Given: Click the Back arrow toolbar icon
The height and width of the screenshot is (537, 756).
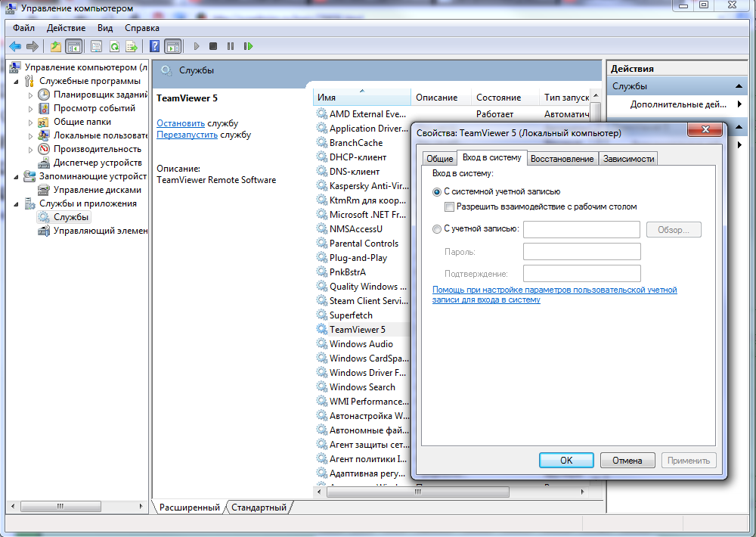Looking at the screenshot, I should tap(15, 46).
